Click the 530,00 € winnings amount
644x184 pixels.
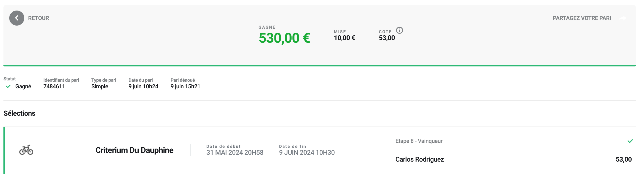click(284, 38)
